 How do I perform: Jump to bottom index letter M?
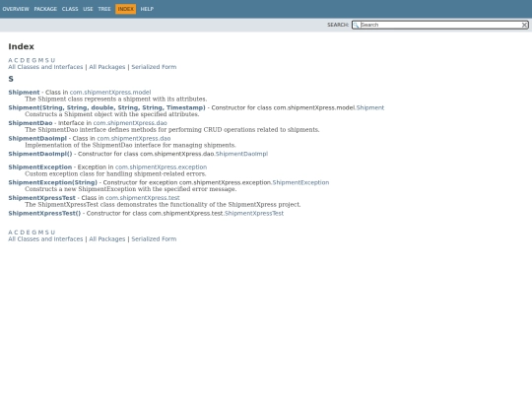tap(40, 233)
